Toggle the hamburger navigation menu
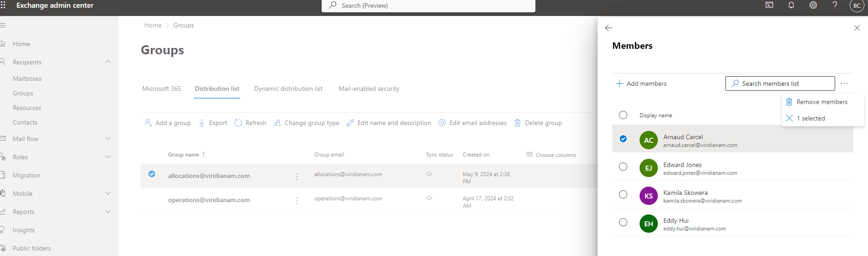 pos(3,25)
